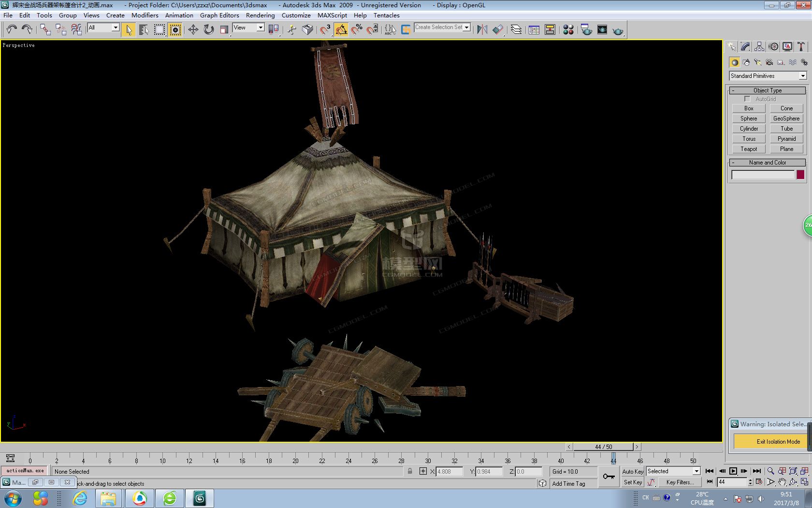The width and height of the screenshot is (812, 508).
Task: Switch to the Hierarchy panel tab
Action: click(x=760, y=46)
